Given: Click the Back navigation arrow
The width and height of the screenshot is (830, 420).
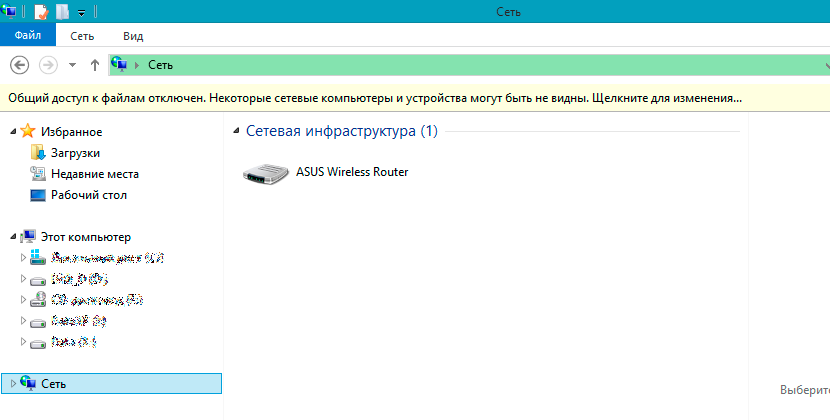Looking at the screenshot, I should coord(18,65).
